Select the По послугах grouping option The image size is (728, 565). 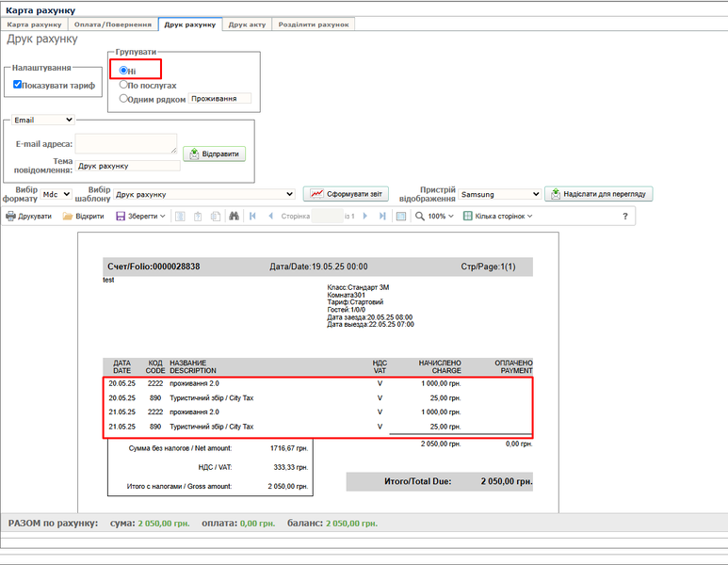[123, 84]
